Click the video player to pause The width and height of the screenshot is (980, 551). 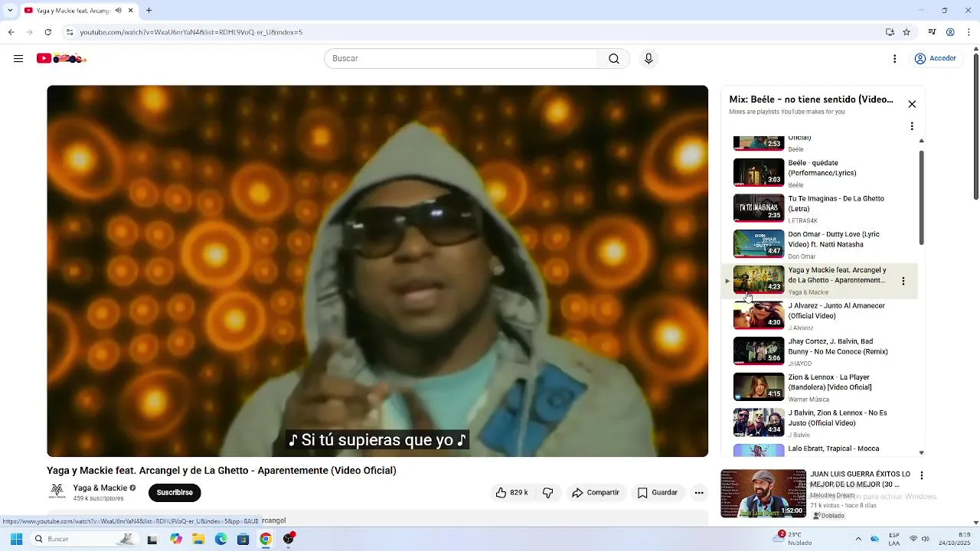(377, 271)
